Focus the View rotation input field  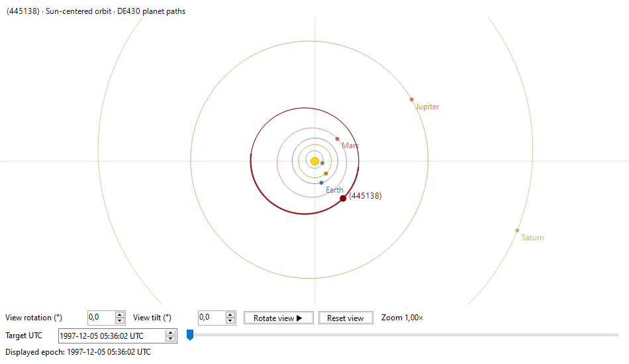pyautogui.click(x=101, y=318)
